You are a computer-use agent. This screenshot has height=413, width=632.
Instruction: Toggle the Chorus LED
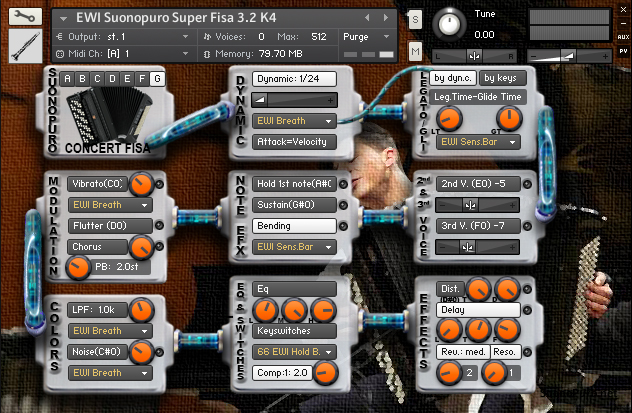pos(160,246)
